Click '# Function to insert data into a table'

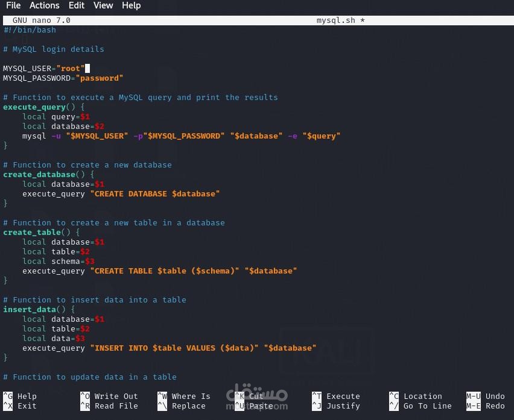(x=94, y=300)
